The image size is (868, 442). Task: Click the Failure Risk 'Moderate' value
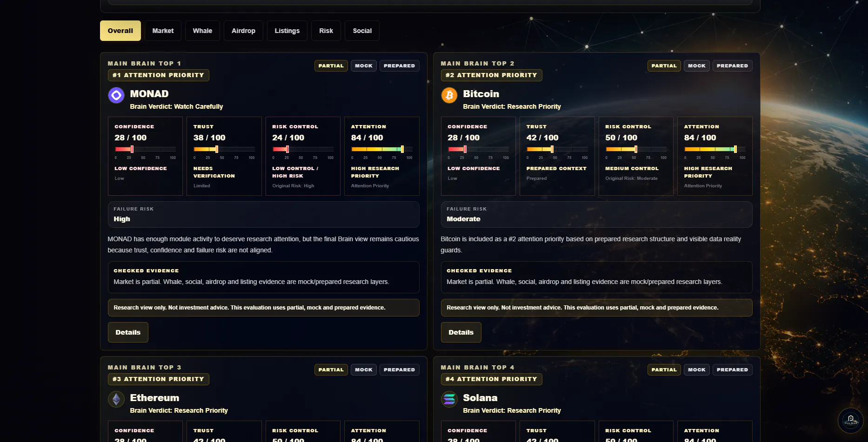(464, 219)
